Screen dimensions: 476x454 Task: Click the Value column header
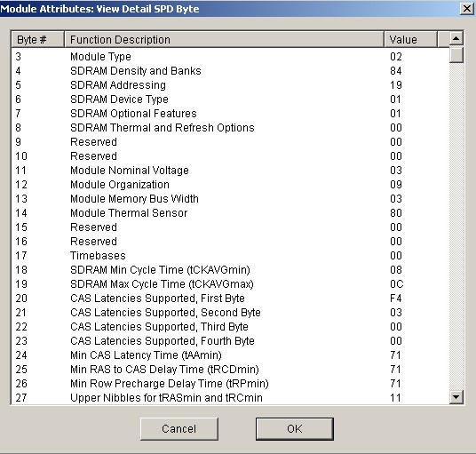[411, 39]
